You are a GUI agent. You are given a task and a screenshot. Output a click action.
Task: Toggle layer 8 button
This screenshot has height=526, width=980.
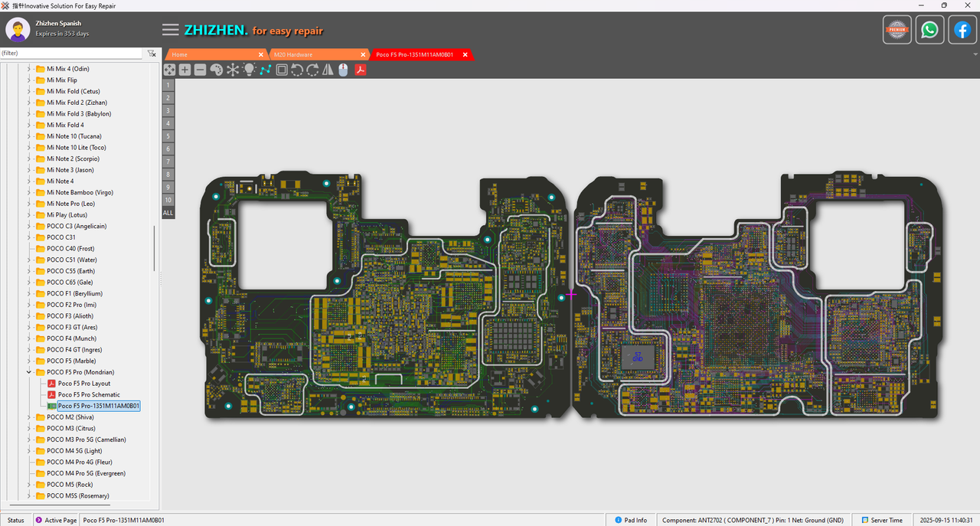click(168, 175)
